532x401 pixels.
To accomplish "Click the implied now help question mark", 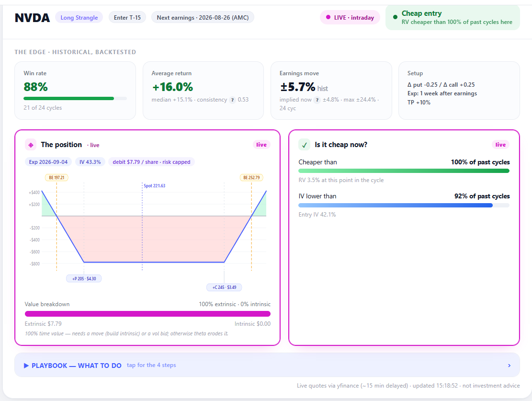I will [317, 100].
